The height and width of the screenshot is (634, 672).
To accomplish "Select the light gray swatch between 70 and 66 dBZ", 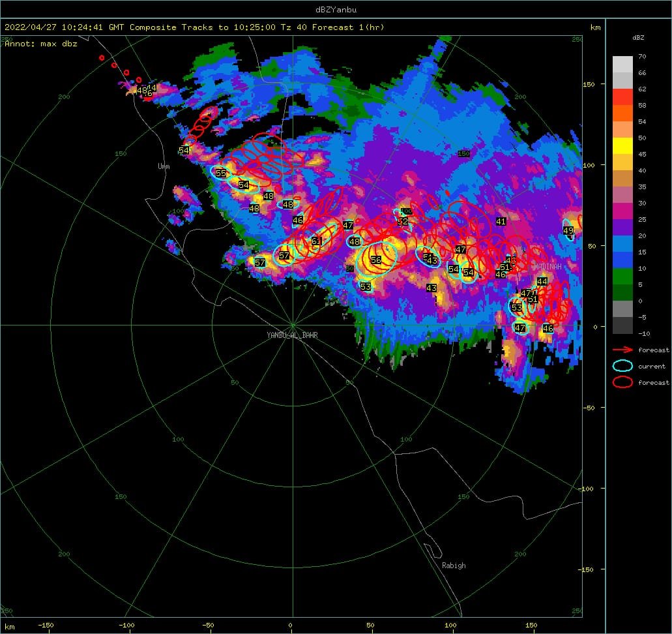I will click(x=622, y=65).
